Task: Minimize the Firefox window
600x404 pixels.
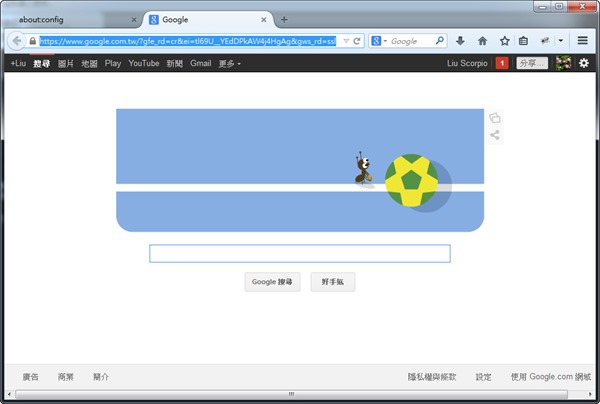Action: pos(542,7)
